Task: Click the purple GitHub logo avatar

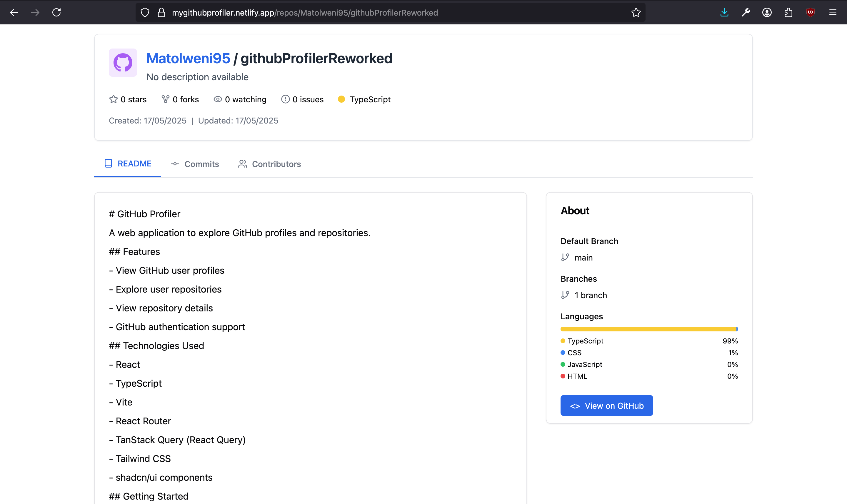Action: click(x=123, y=63)
